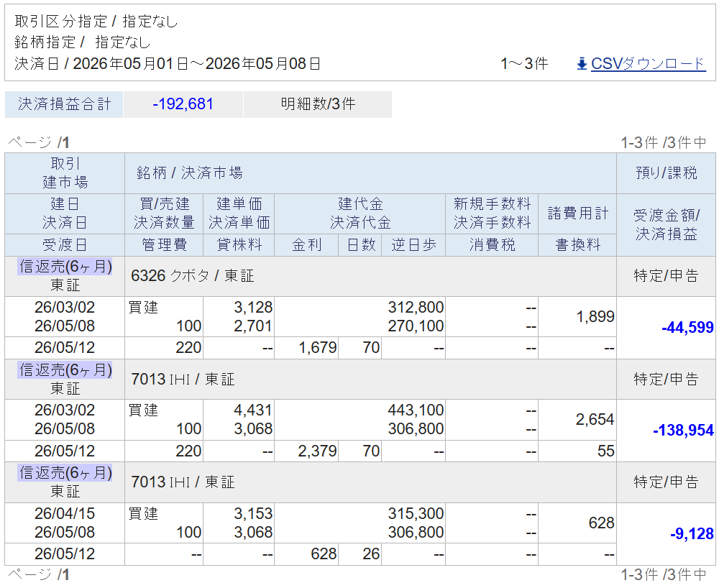
Task: Click the 預り/課税 column header
Action: 667,173
